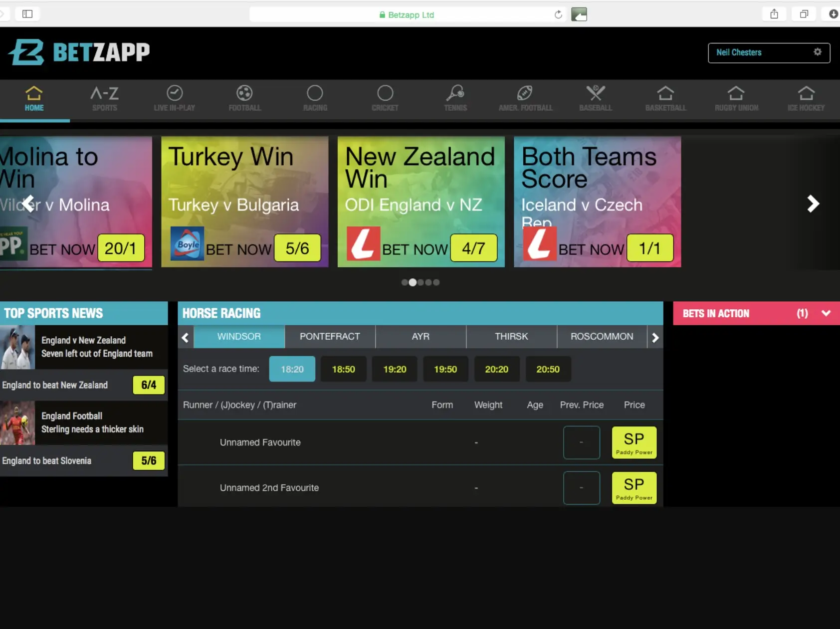Bet on Turkey Win at 5/6

pos(297,248)
